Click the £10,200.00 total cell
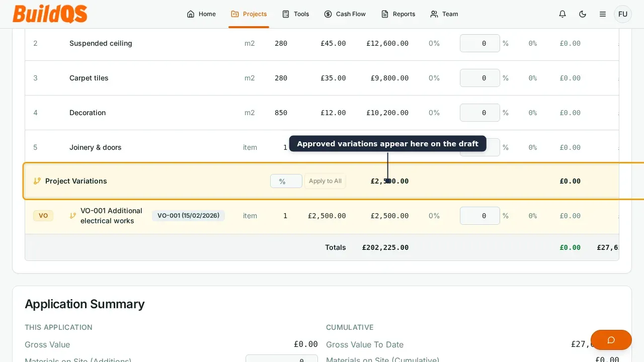The image size is (644, 362). (x=387, y=113)
